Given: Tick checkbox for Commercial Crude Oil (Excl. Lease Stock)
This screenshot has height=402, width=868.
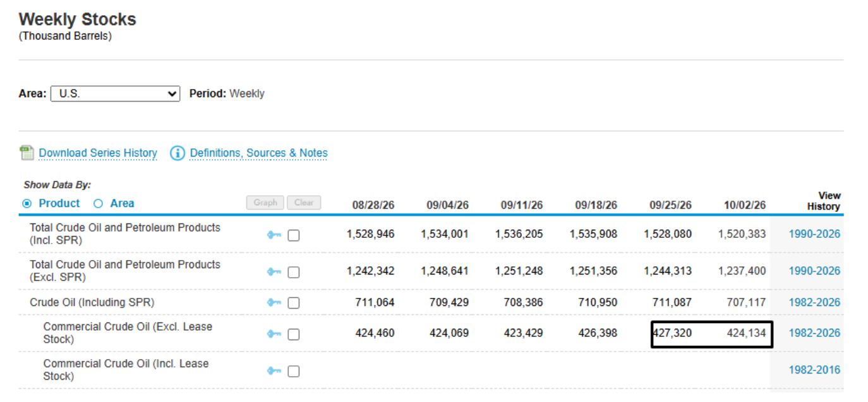Looking at the screenshot, I should pyautogui.click(x=294, y=334).
